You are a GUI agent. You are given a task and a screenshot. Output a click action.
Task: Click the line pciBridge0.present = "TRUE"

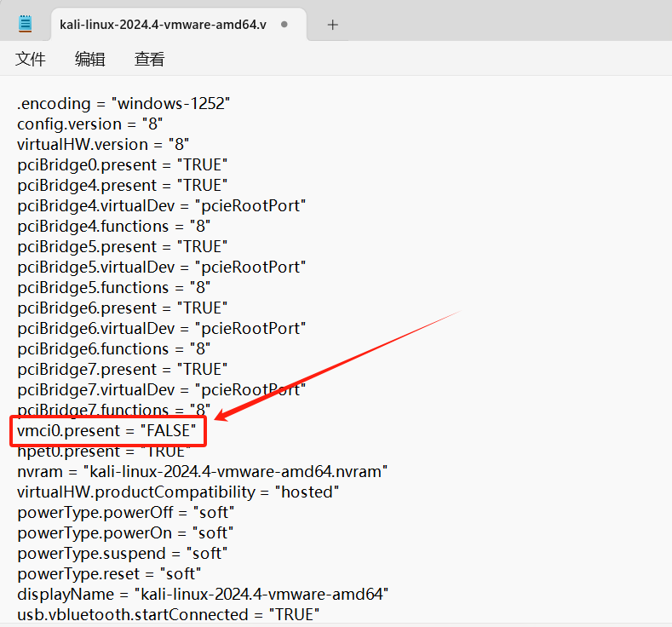(x=122, y=165)
